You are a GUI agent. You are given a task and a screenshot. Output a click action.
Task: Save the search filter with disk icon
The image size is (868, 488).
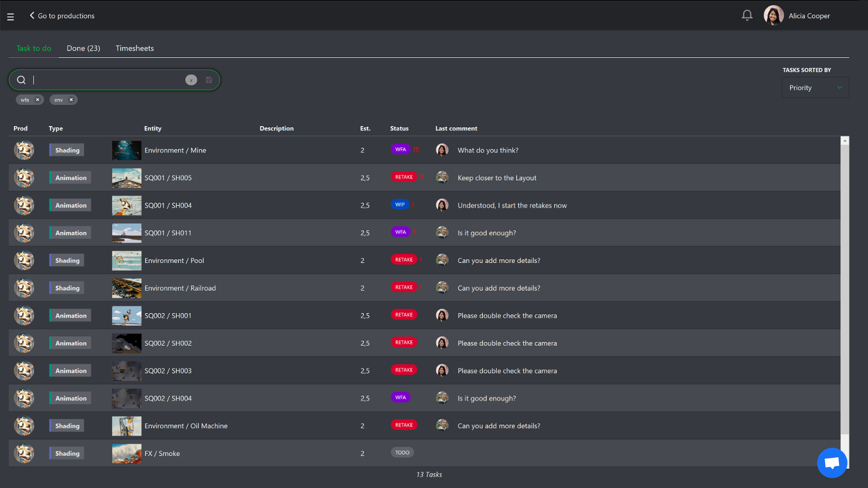pyautogui.click(x=209, y=80)
